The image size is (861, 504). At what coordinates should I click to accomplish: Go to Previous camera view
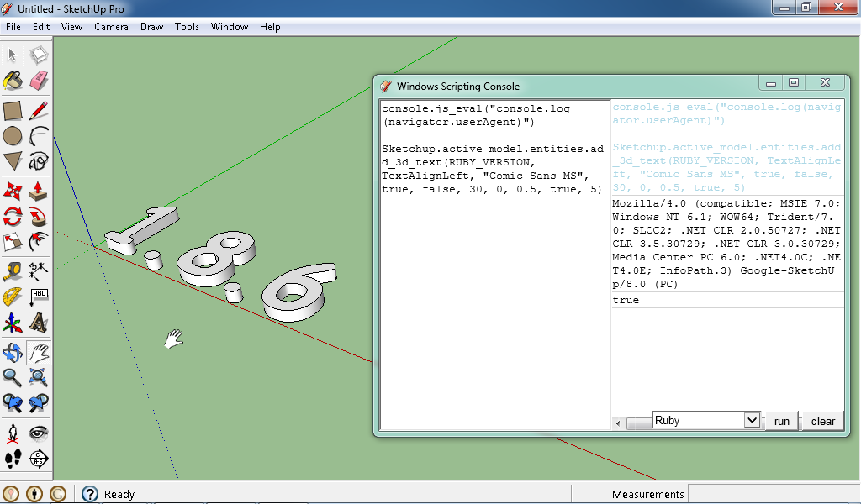(x=13, y=404)
